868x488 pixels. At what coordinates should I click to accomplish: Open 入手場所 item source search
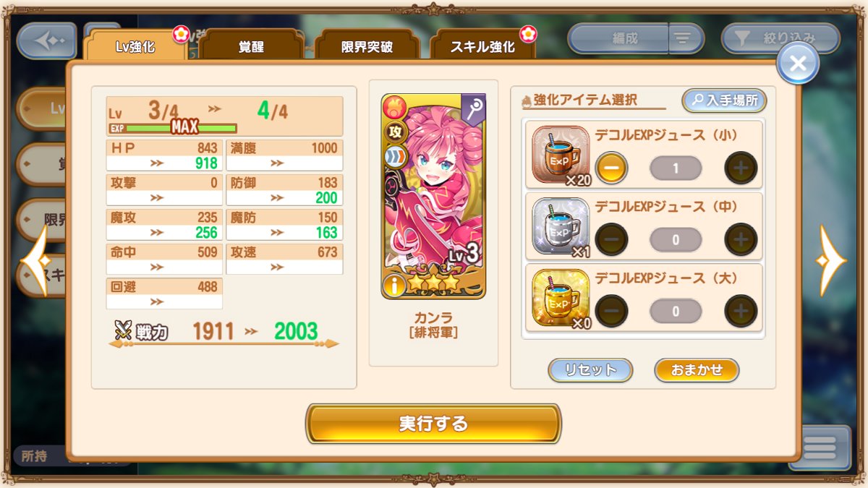[724, 100]
